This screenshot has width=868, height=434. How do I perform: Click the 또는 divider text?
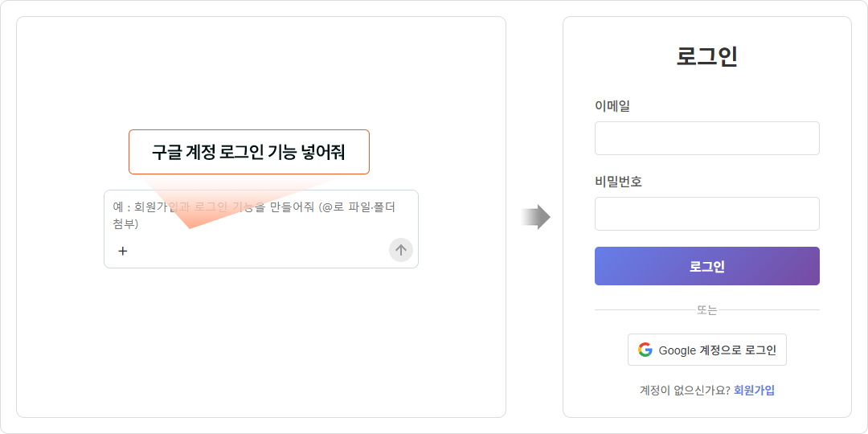point(707,310)
